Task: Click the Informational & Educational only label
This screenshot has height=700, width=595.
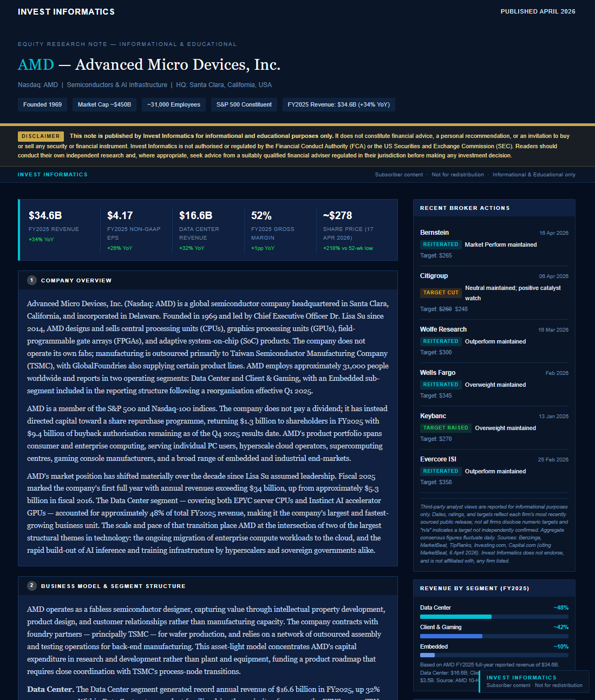Action: 534,175
